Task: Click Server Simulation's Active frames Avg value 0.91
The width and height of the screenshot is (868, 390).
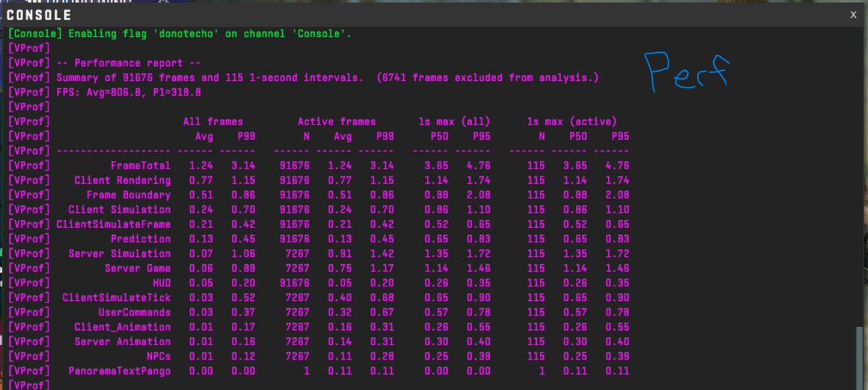Action: point(339,253)
